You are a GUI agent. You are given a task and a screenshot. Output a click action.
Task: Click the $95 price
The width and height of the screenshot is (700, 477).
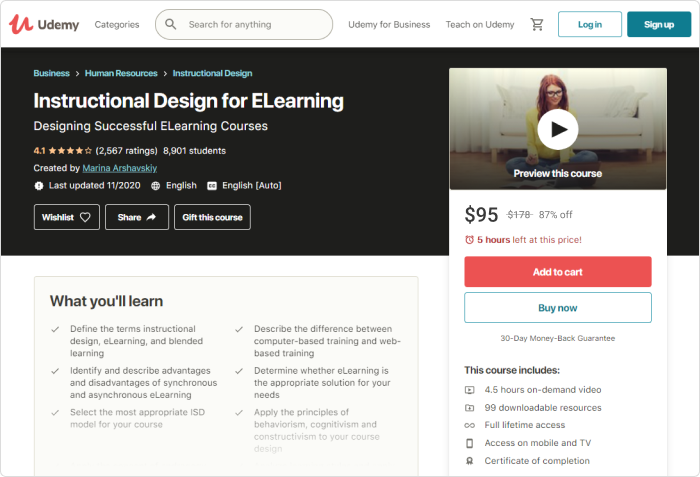pos(481,215)
